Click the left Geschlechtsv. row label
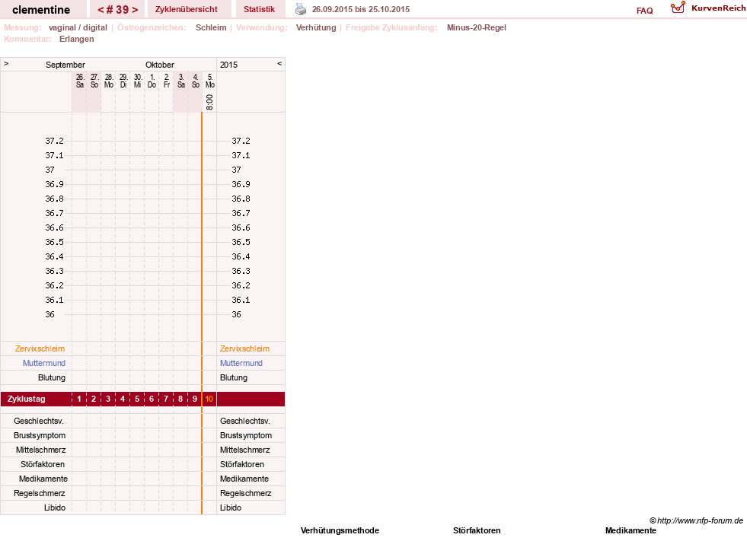Image resolution: width=747 pixels, height=560 pixels. click(x=39, y=421)
